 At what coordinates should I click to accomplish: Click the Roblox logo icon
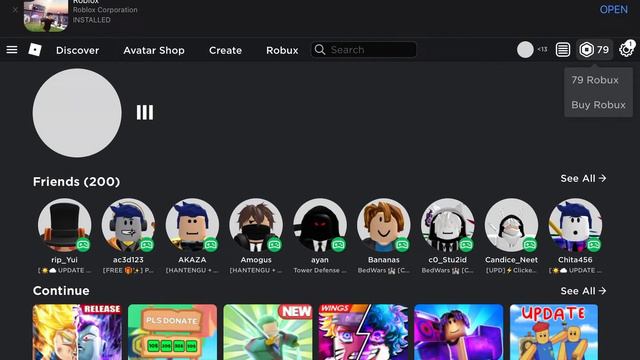tap(35, 50)
